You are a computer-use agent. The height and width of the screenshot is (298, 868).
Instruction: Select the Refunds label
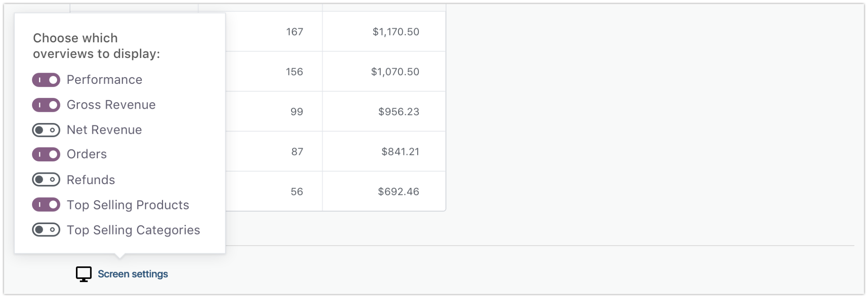91,180
